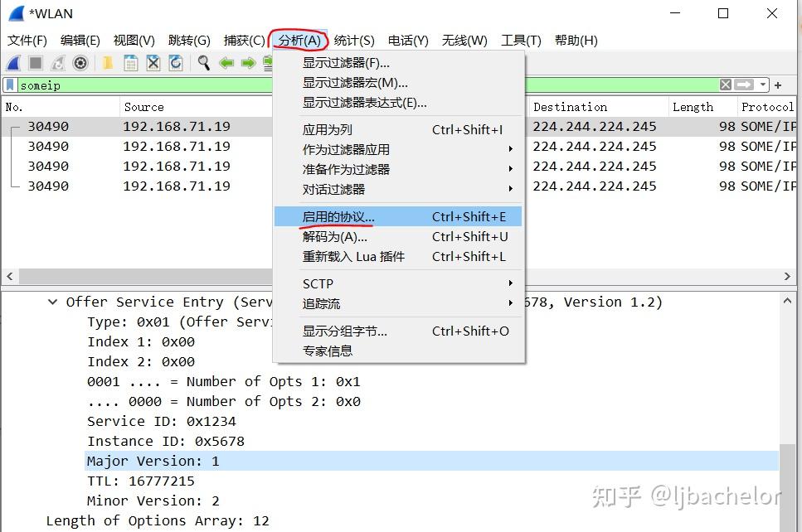The width and height of the screenshot is (802, 532).
Task: Add a new filter button with plus
Action: coord(778,84)
